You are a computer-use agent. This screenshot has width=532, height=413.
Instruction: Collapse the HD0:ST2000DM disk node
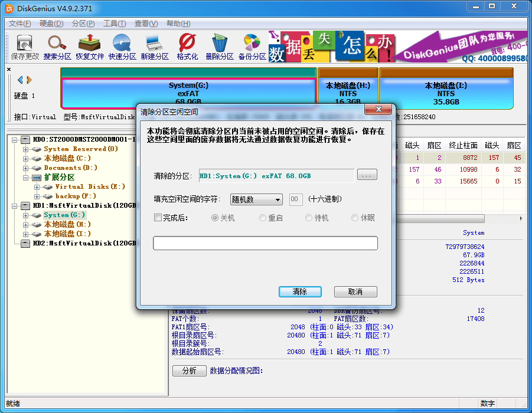tap(15, 140)
